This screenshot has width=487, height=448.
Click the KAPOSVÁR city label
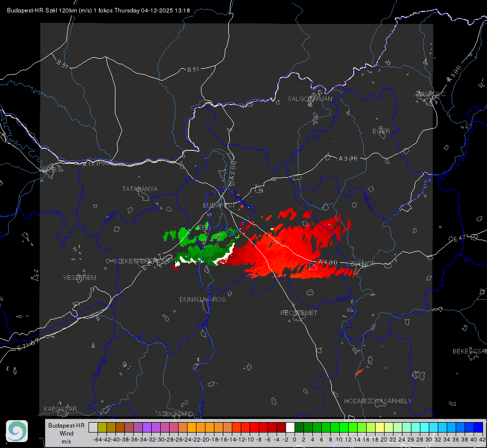tap(60, 409)
